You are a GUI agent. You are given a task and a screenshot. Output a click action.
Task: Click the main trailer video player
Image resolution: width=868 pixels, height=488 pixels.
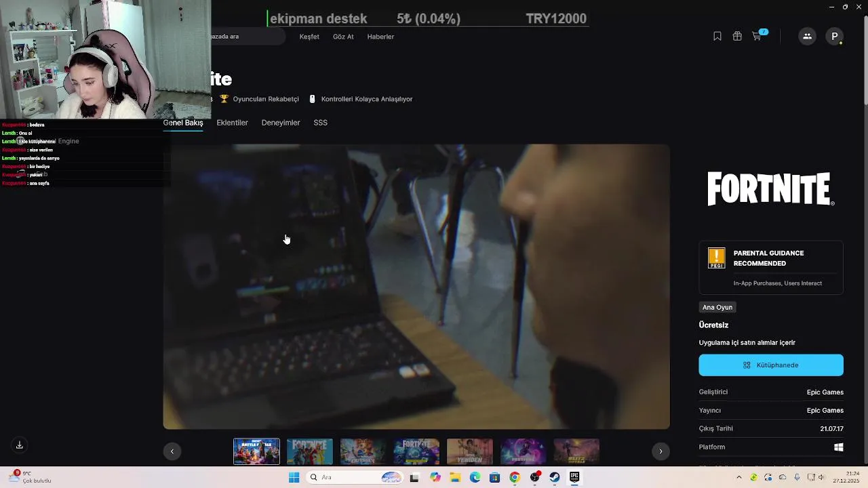point(416,286)
